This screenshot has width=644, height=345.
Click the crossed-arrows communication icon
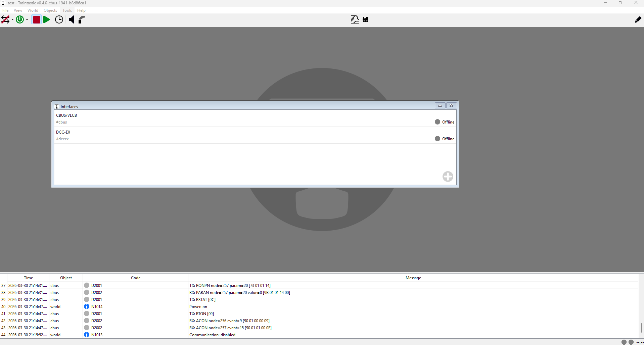pyautogui.click(x=6, y=19)
